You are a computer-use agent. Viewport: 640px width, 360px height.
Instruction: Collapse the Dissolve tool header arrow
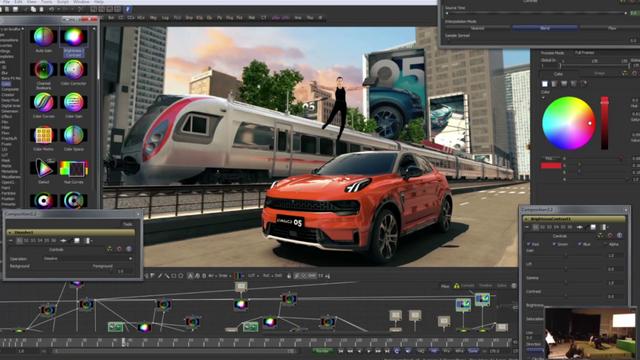(x=10, y=232)
